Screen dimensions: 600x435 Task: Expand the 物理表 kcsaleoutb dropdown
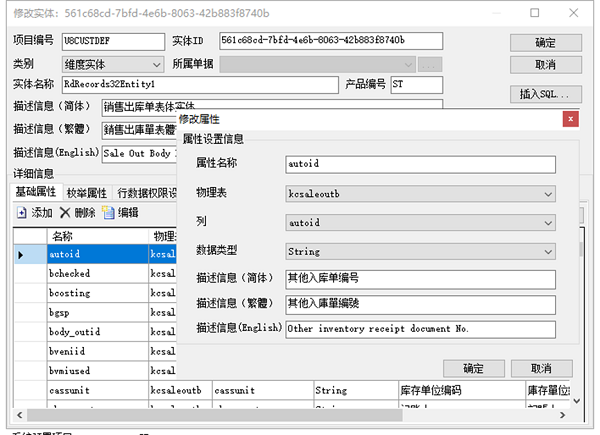coord(548,194)
